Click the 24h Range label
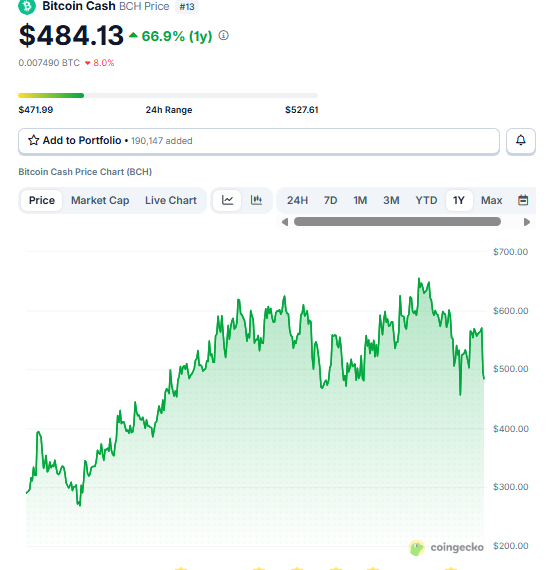This screenshot has width=552, height=570. [169, 110]
